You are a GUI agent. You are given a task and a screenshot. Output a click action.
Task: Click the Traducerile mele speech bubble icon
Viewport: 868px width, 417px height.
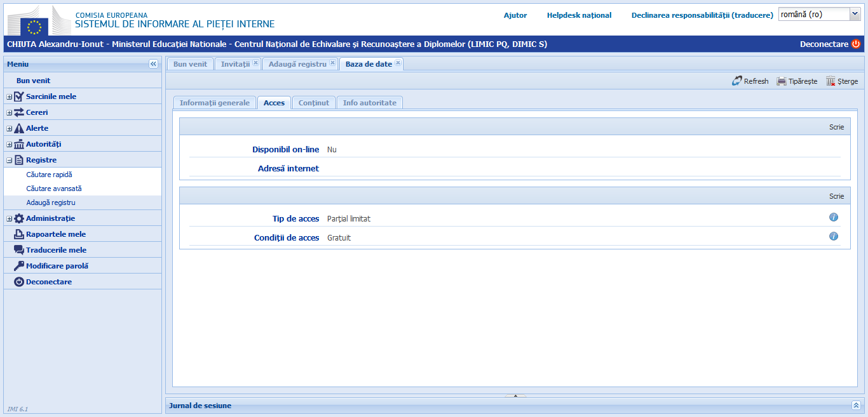click(18, 249)
